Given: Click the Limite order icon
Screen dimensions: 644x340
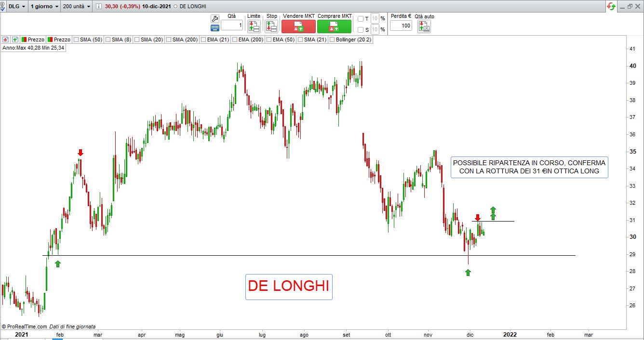Looking at the screenshot, I should [x=254, y=26].
